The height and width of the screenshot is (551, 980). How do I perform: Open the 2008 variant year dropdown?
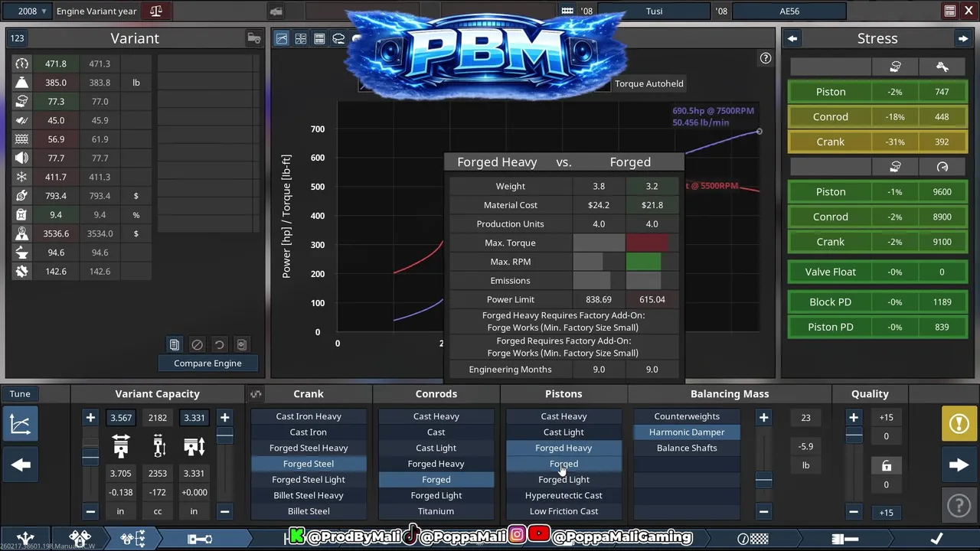click(x=33, y=11)
